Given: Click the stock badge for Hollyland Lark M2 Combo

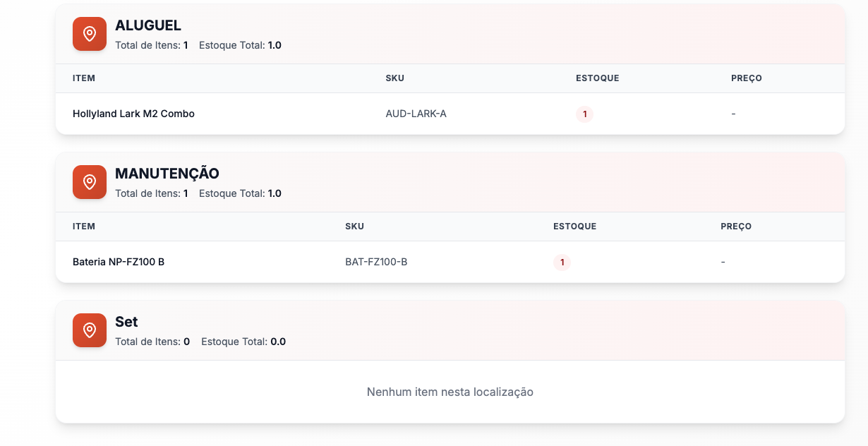Looking at the screenshot, I should pyautogui.click(x=584, y=114).
